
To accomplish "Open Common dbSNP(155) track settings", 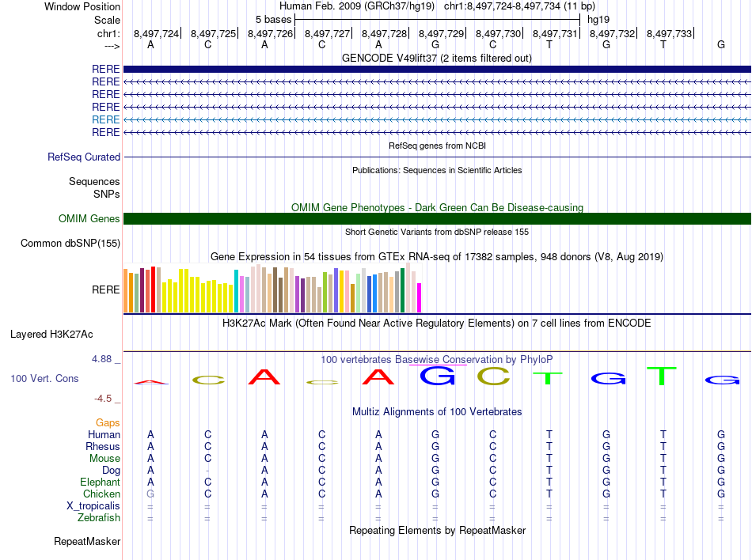I will point(70,244).
